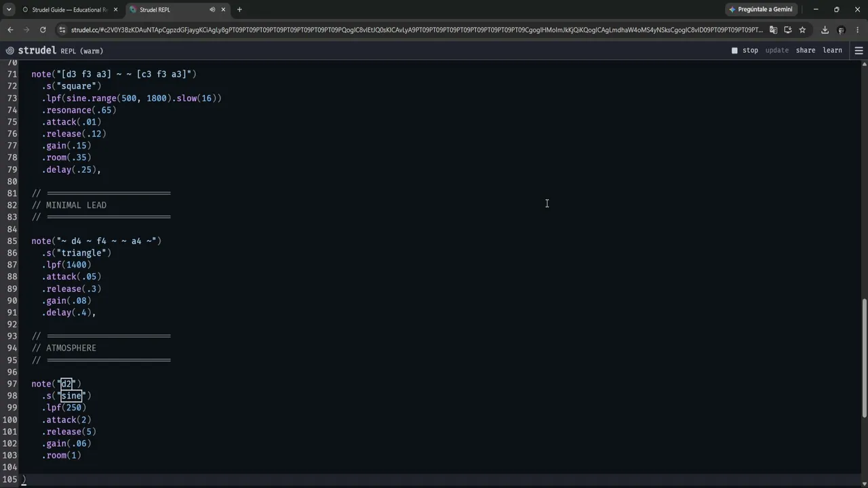Click the .lpf(250) line
This screenshot has height=488, width=868.
[x=64, y=408]
